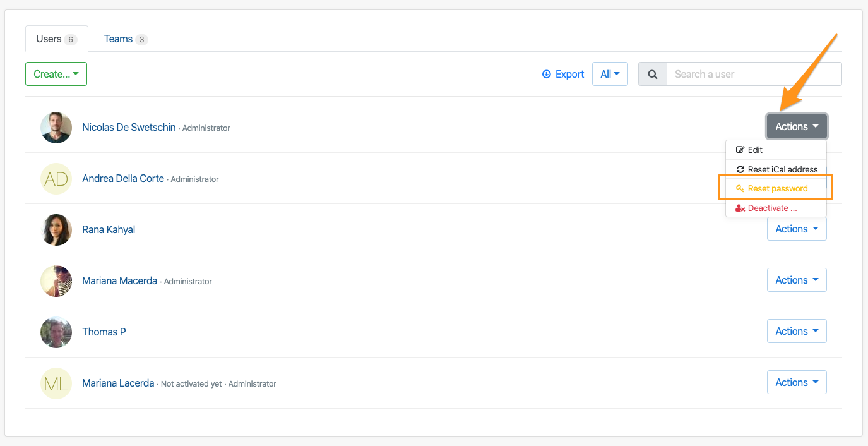Choose Reset password from the menu
Screen dimensions: 868x446
(777, 188)
